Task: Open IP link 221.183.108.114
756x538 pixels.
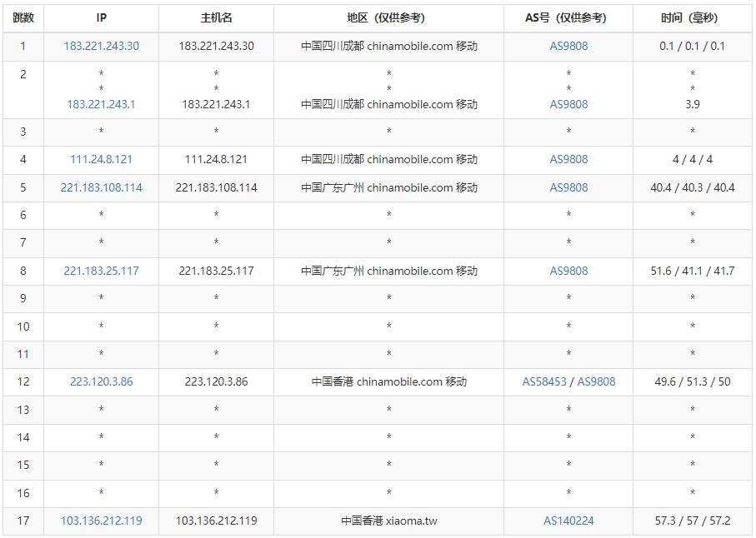Action: [101, 188]
